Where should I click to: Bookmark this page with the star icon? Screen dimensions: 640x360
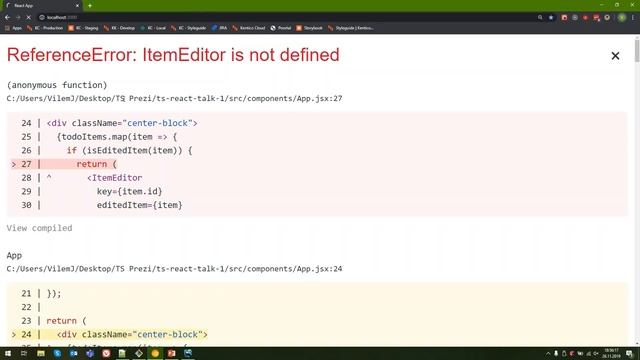click(551, 18)
